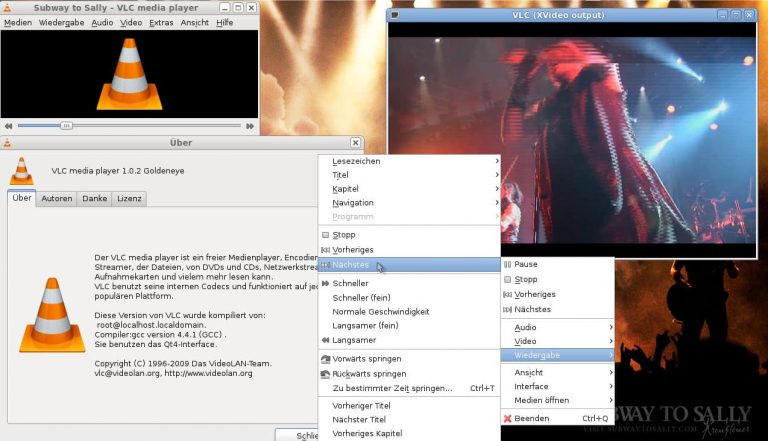Choose Schneller to speed up playback
This screenshot has height=441, width=768.
(x=350, y=283)
